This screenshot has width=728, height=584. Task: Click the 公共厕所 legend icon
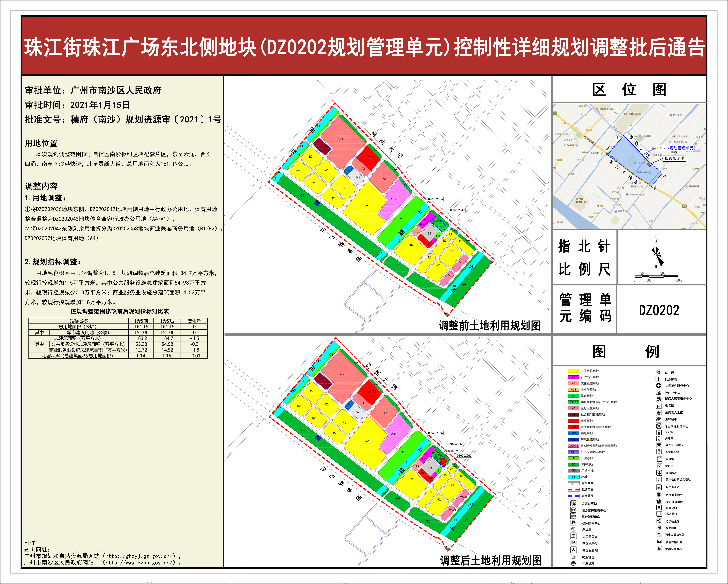point(659,528)
